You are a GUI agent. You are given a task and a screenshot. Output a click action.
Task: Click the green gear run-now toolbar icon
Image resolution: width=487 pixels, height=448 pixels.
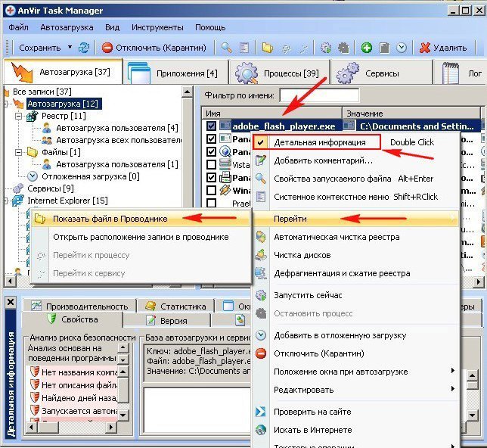pyautogui.click(x=326, y=48)
